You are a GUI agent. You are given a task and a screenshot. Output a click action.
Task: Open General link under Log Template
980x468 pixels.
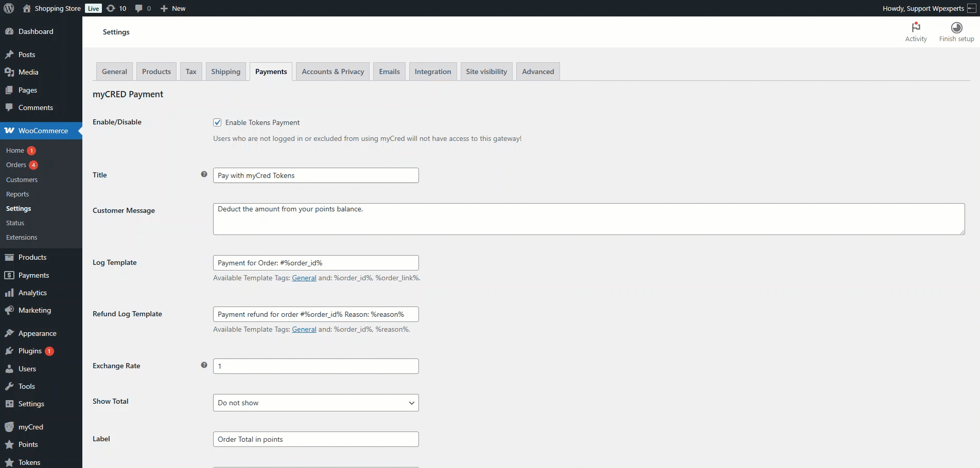pos(304,278)
